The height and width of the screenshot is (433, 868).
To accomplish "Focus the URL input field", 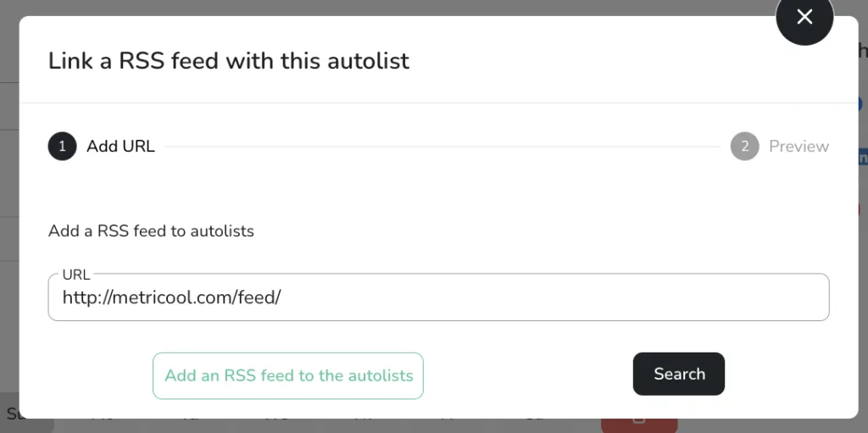I will click(x=438, y=297).
